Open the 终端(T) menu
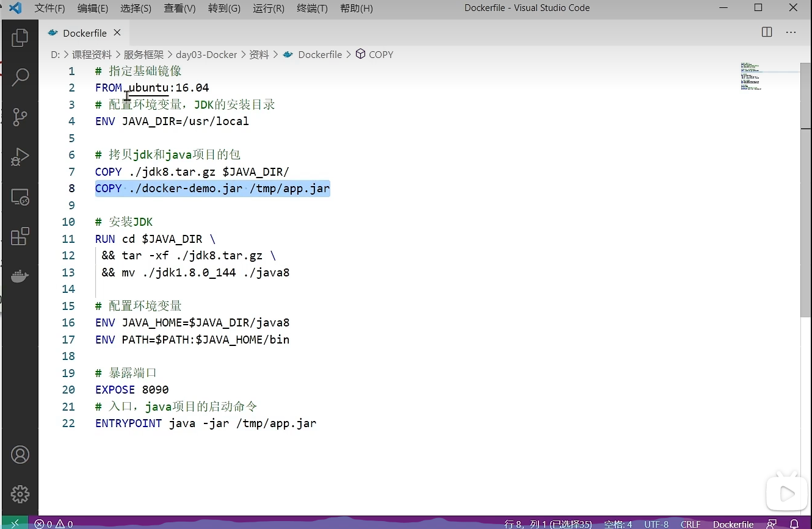 [x=312, y=8]
